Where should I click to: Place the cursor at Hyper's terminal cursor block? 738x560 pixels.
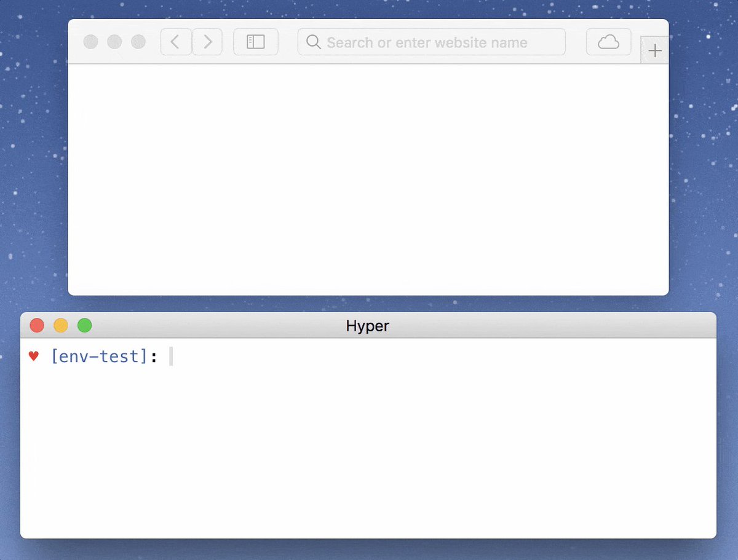[x=171, y=356]
